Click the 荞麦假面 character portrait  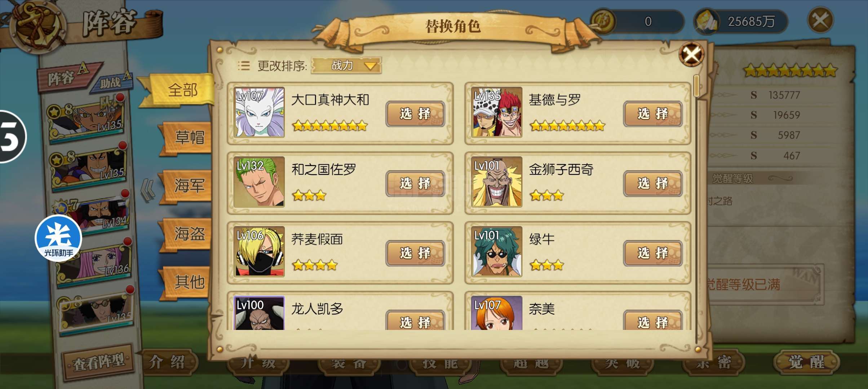coord(259,251)
